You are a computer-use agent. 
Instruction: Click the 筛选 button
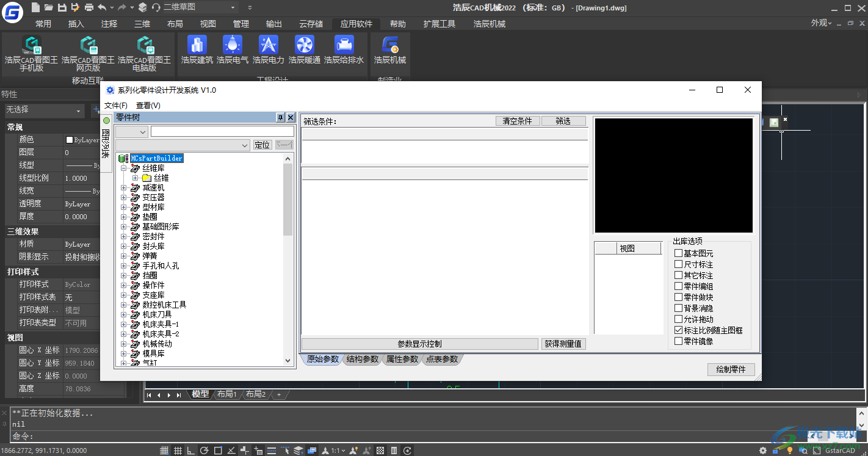pyautogui.click(x=563, y=121)
